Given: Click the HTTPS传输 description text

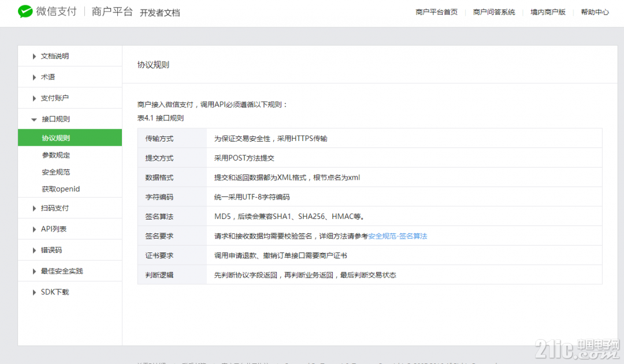Looking at the screenshot, I should tap(270, 139).
